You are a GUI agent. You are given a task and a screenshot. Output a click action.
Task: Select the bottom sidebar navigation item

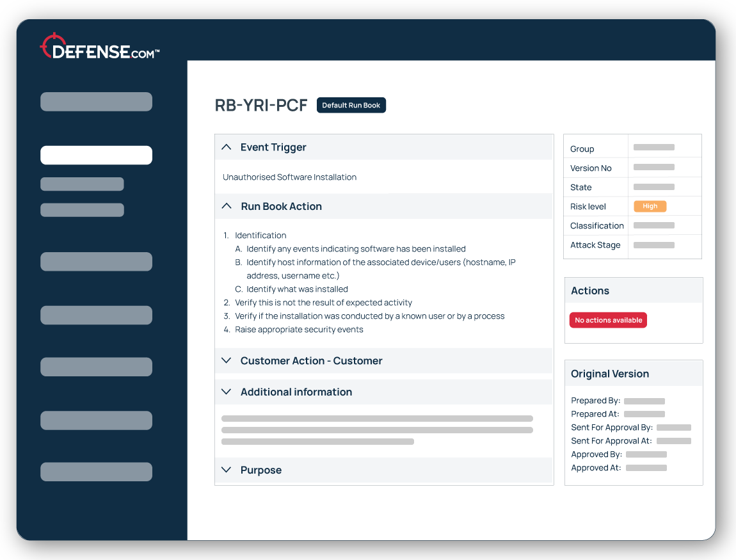[96, 471]
